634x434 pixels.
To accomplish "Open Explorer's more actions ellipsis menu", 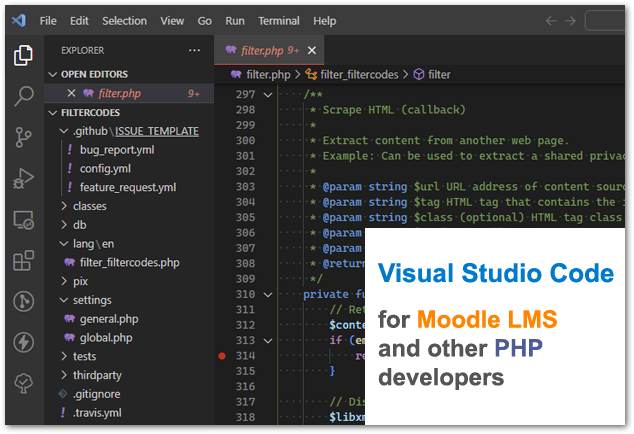I will pyautogui.click(x=194, y=50).
